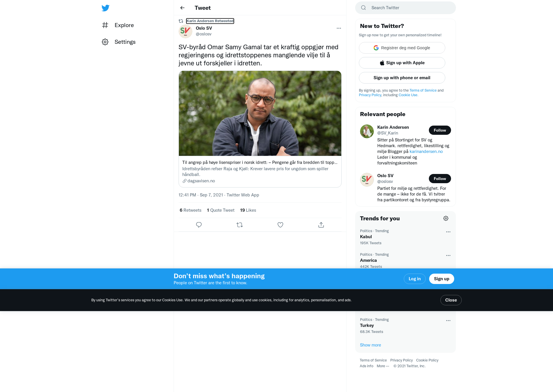This screenshot has height=392, width=553.
Task: Sign up with Apple
Action: tap(402, 63)
